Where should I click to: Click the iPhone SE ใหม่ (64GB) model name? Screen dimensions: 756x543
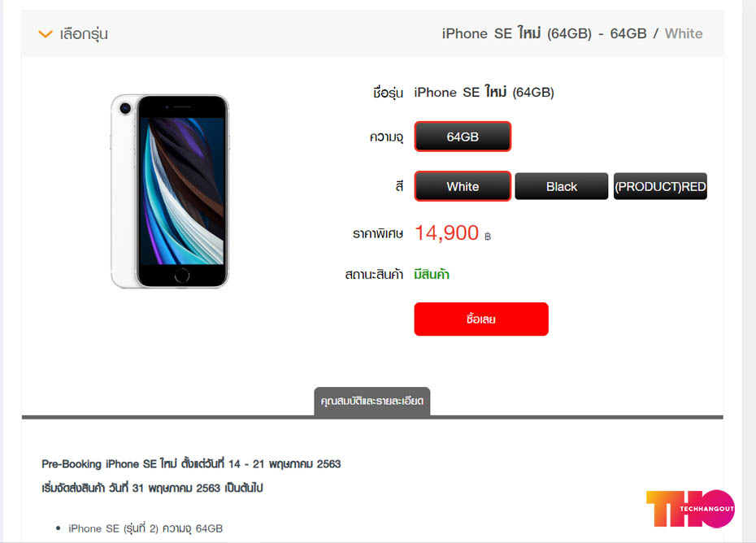click(x=484, y=92)
